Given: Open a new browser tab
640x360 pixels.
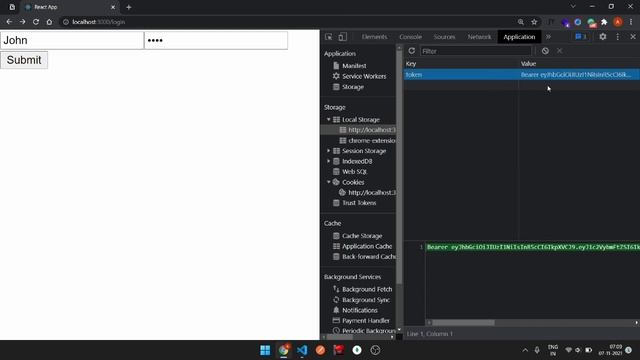Looking at the screenshot, I should click(129, 7).
